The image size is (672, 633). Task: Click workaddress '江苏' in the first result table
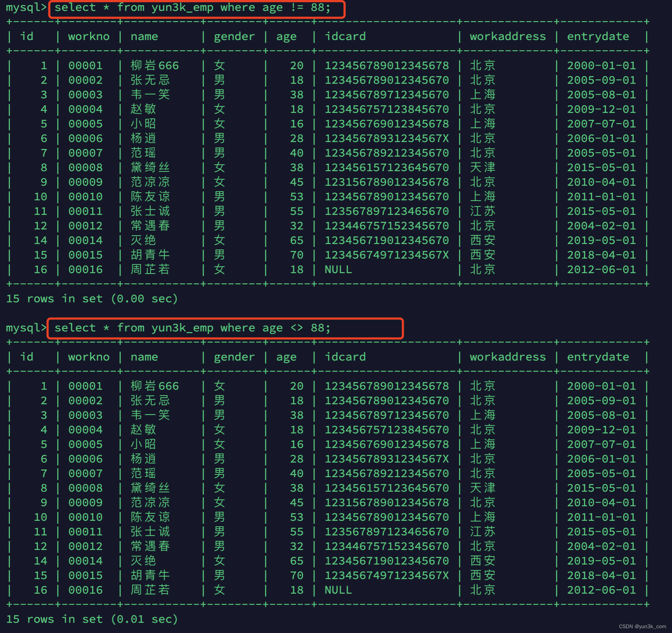(x=483, y=211)
